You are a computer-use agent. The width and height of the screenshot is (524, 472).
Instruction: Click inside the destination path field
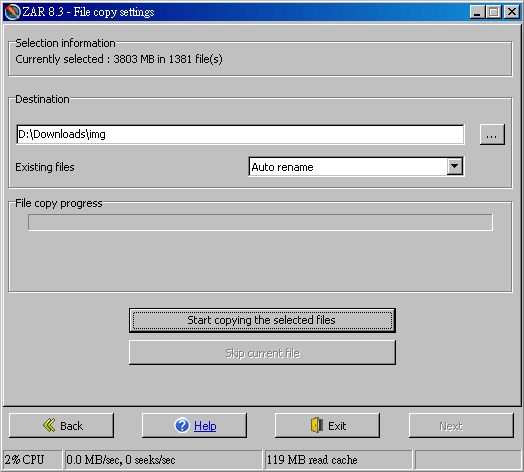click(x=240, y=134)
